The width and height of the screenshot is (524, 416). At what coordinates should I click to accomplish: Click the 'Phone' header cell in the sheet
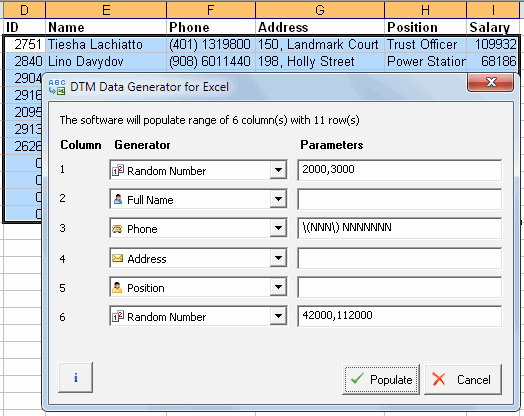[x=211, y=27]
